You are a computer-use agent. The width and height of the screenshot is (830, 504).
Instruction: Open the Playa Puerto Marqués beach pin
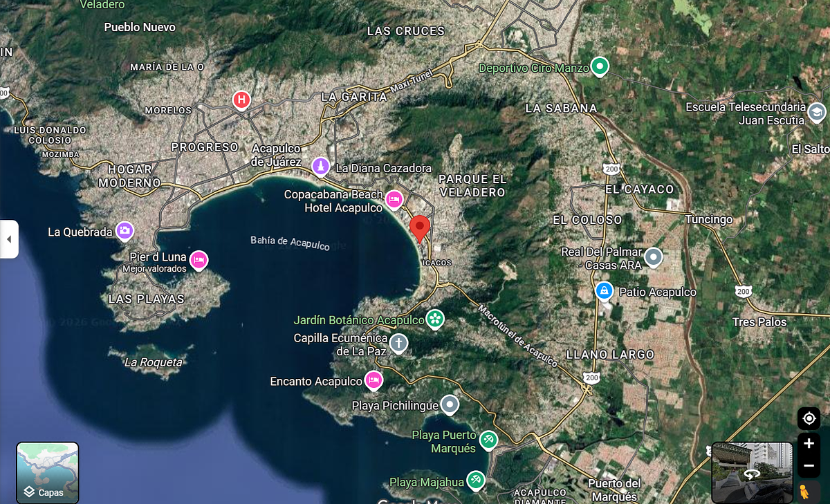tap(489, 440)
